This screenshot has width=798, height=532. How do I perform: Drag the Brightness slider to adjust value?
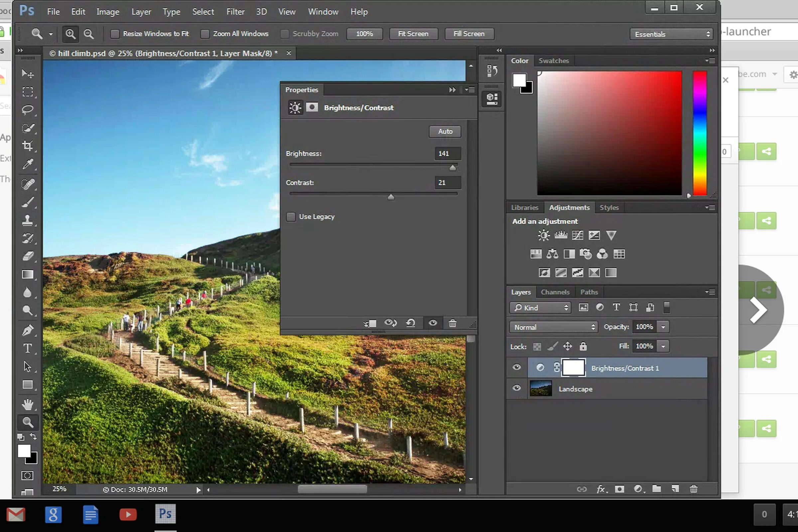(x=452, y=168)
